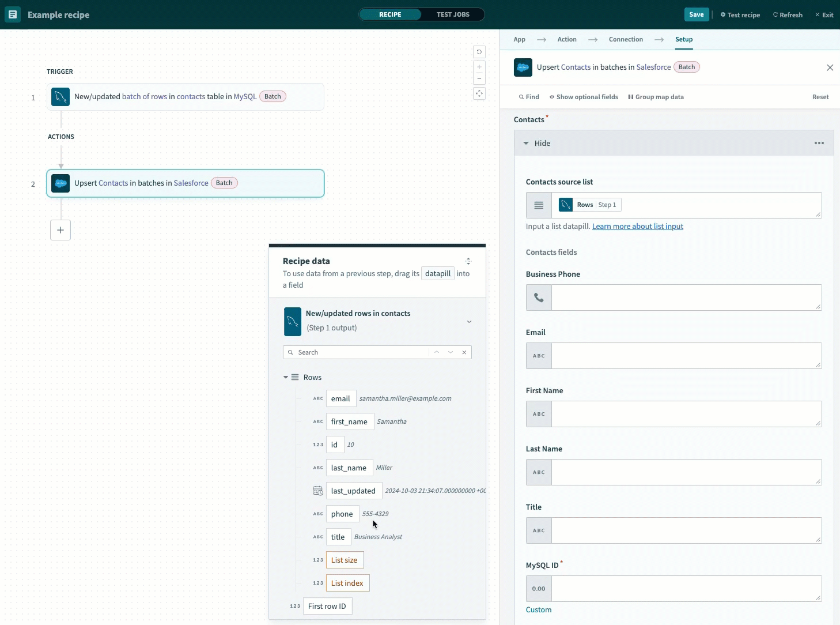Click the zoom out icon on the canvas
The height and width of the screenshot is (625, 840).
pos(479,79)
